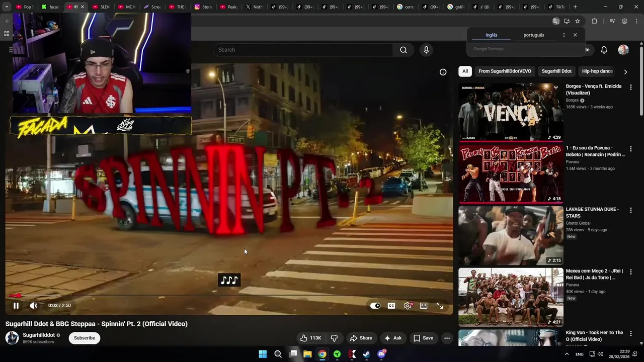Switch to theater mode
Viewport: 644px width, 362px height.
click(x=424, y=306)
